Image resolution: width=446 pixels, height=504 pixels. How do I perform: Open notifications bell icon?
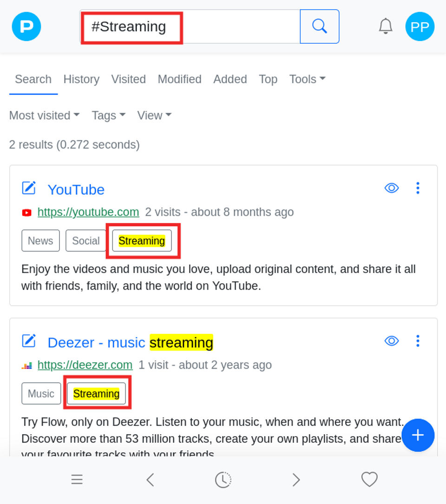[385, 27]
